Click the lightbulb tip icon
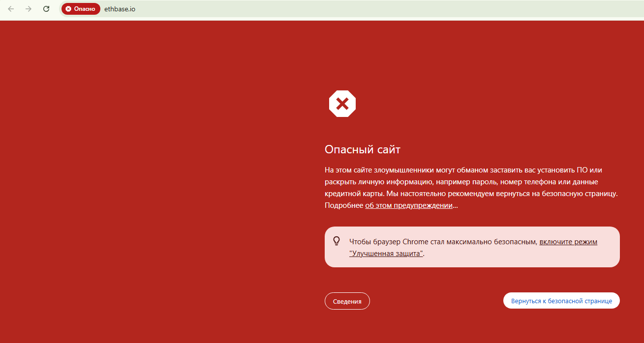This screenshot has height=343, width=644. coord(337,241)
